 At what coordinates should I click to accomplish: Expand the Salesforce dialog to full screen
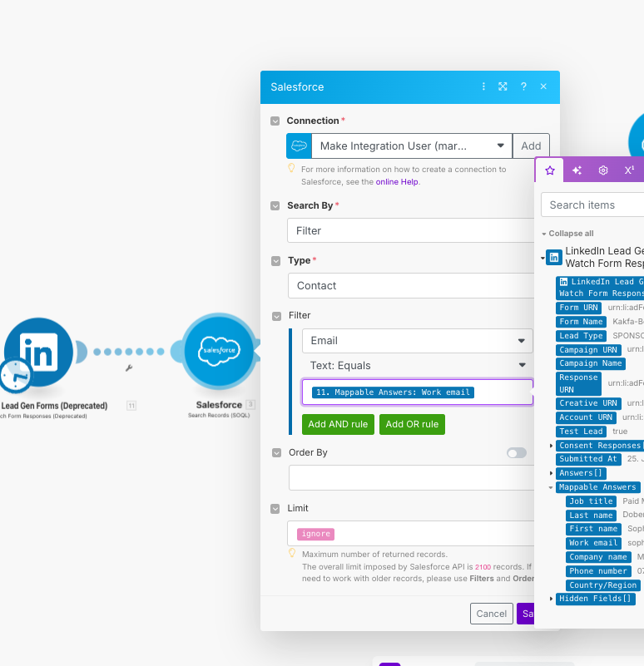503,86
